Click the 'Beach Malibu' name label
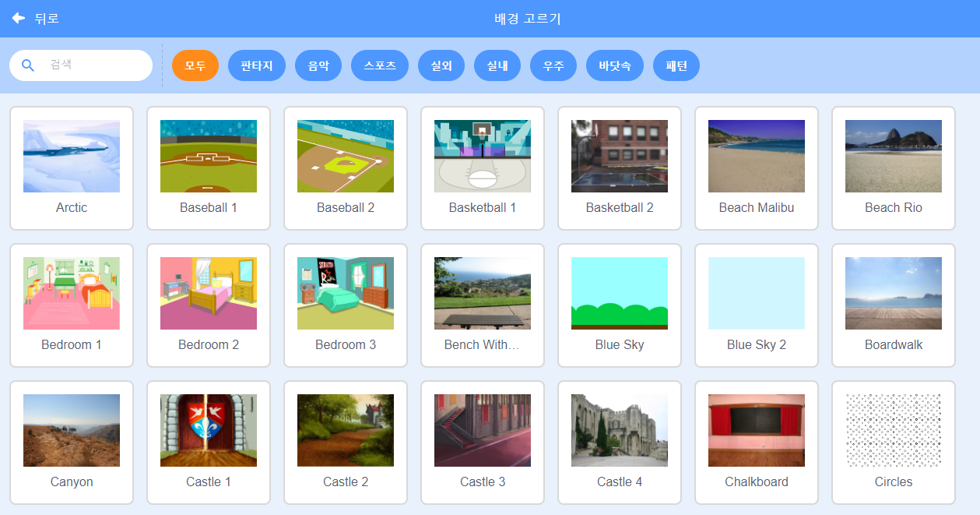Viewport: 980px width, 515px height. [x=757, y=207]
